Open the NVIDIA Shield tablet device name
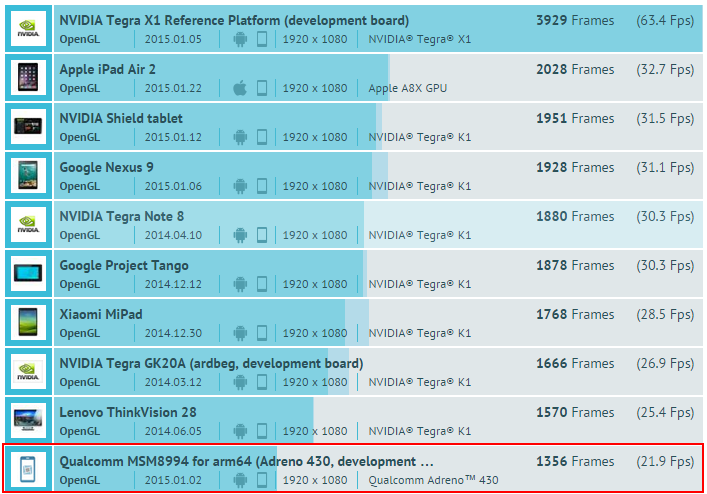 tap(121, 119)
